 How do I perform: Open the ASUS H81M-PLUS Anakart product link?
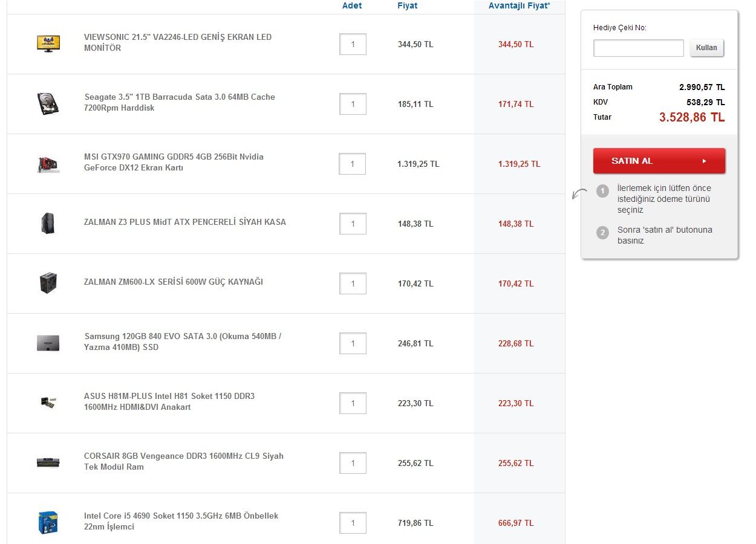[169, 401]
